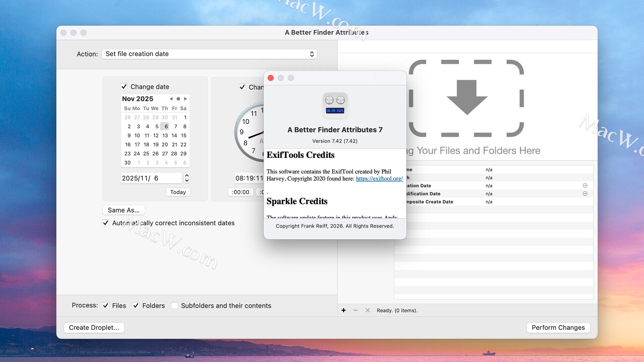Click Perform Changes button
The height and width of the screenshot is (362, 644).
pos(558,328)
